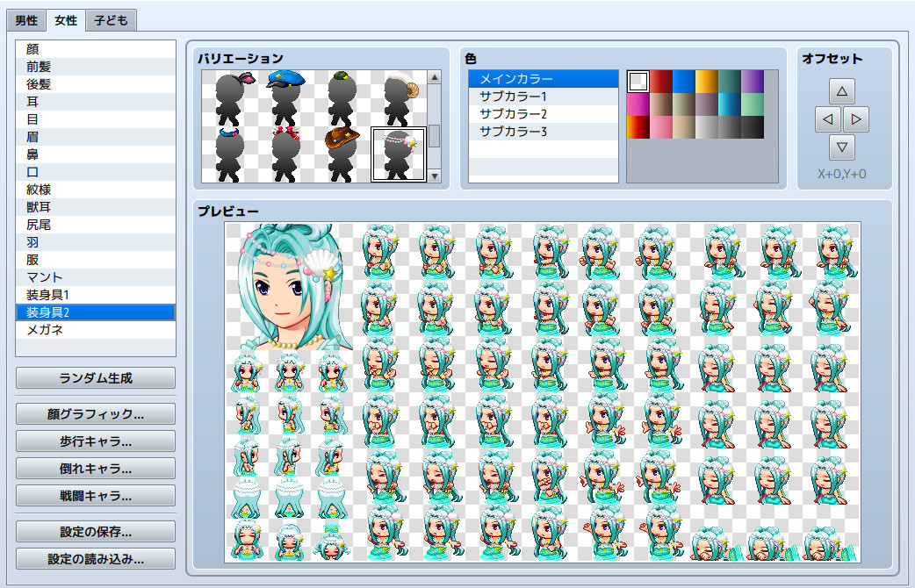915x588 pixels.
Task: Switch to the 男性 tab
Action: pyautogui.click(x=25, y=19)
